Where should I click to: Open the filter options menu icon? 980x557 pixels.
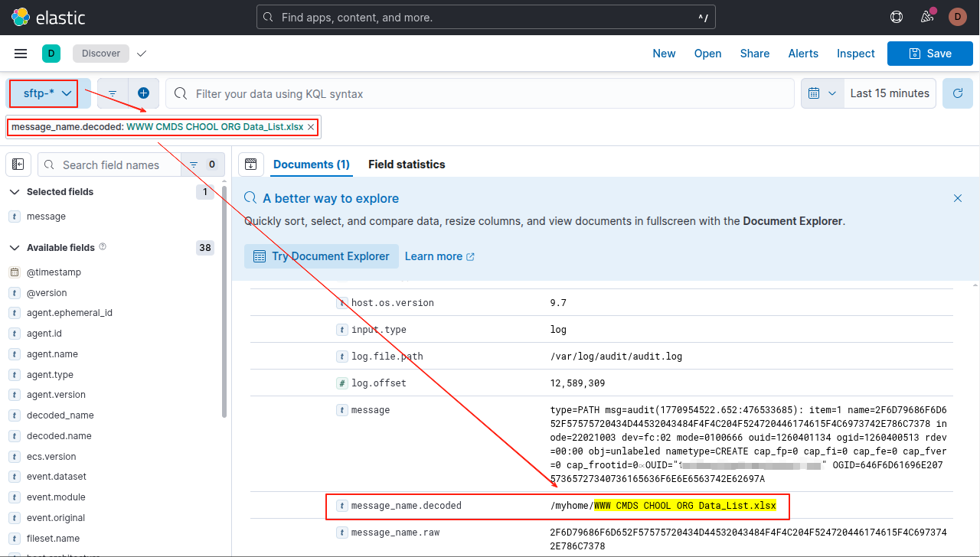click(113, 93)
